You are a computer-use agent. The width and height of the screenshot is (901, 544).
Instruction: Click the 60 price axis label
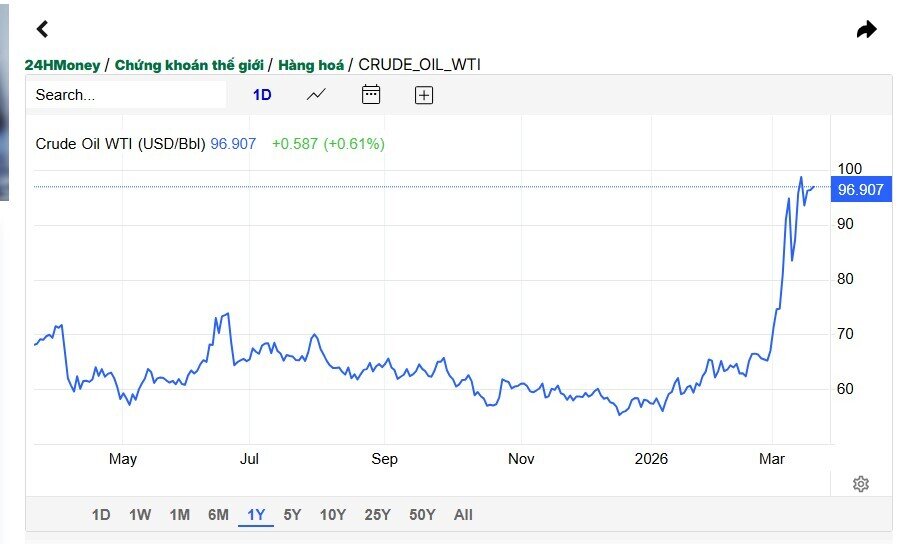[x=845, y=389]
